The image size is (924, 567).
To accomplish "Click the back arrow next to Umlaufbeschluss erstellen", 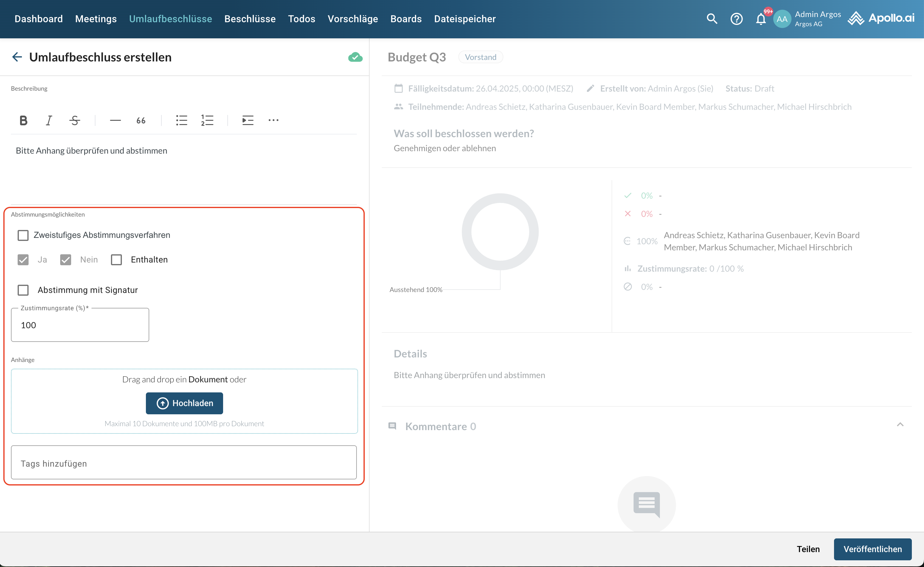I will point(17,57).
